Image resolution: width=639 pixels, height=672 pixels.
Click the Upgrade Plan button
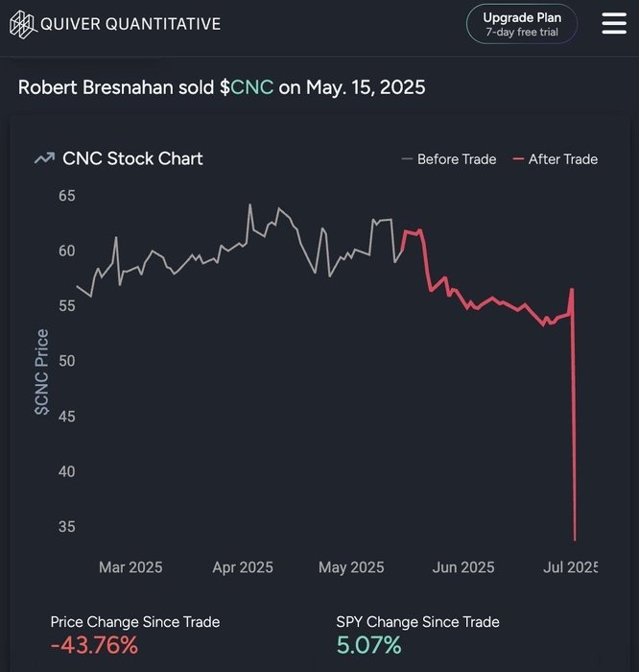tap(522, 24)
